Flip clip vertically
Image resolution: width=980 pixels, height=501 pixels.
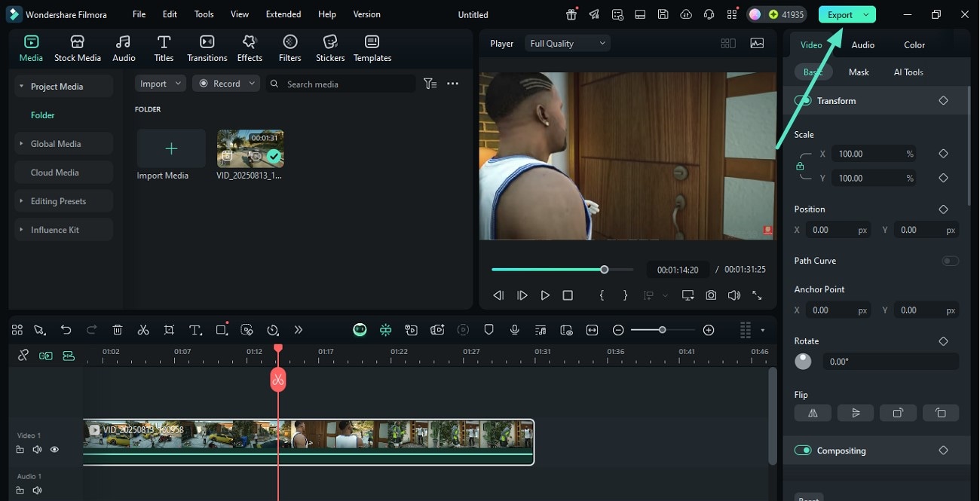[856, 413]
